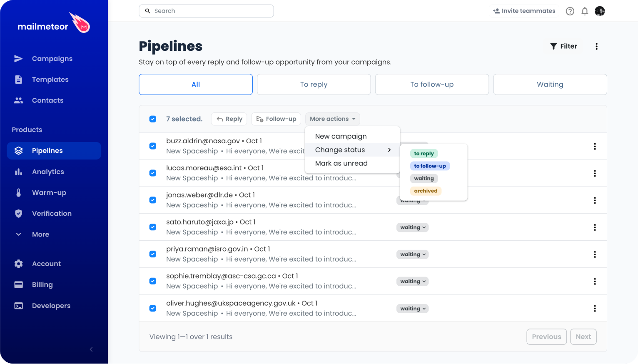Switch to the To reply tab
The width and height of the screenshot is (638, 364).
click(314, 85)
